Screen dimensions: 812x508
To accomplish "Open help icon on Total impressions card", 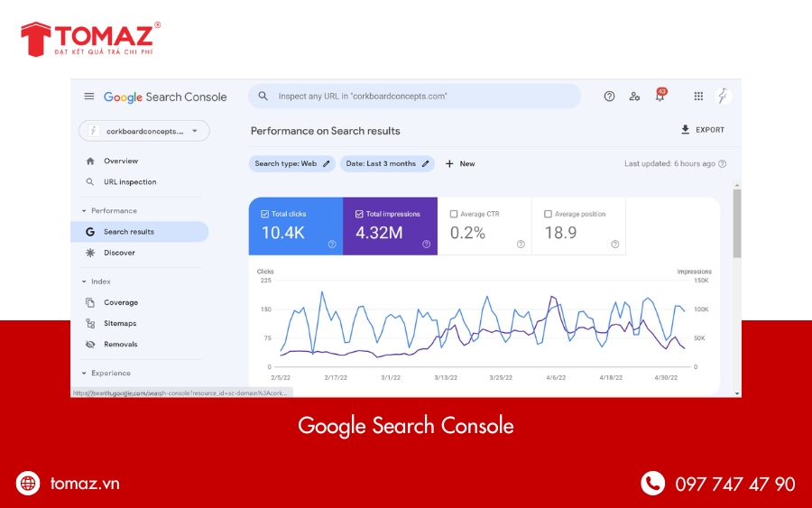I will pos(426,244).
